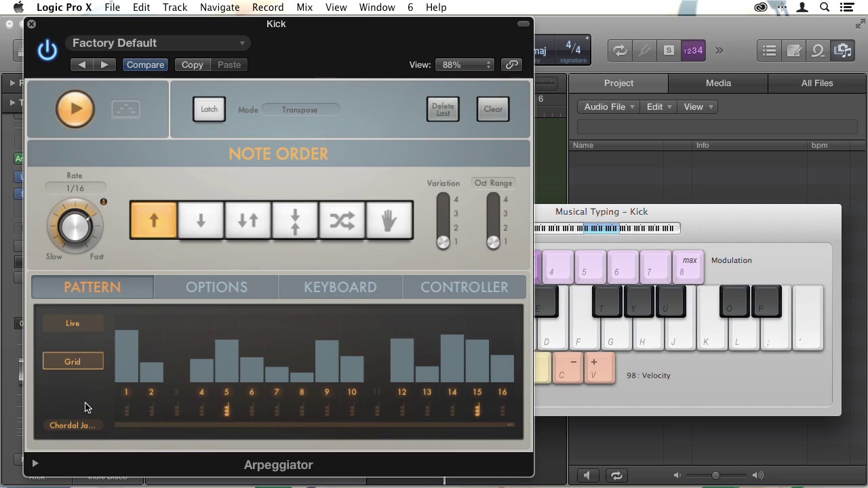Screen dimensions: 868x488
Task: Open the View 88% size dropdown
Action: click(x=465, y=64)
